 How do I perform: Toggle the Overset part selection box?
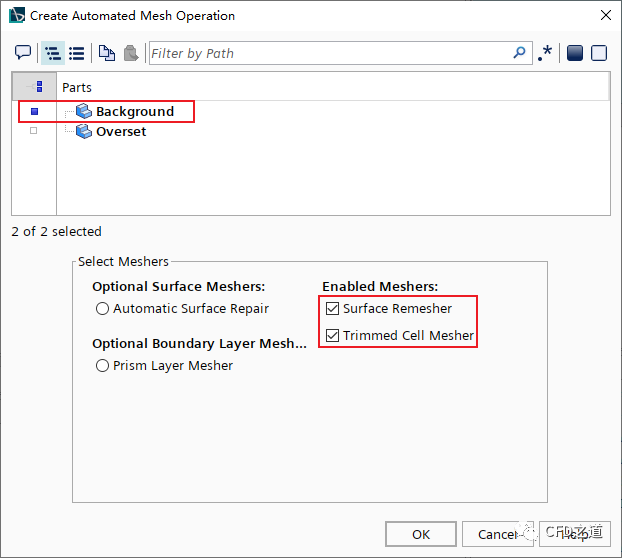(x=34, y=130)
